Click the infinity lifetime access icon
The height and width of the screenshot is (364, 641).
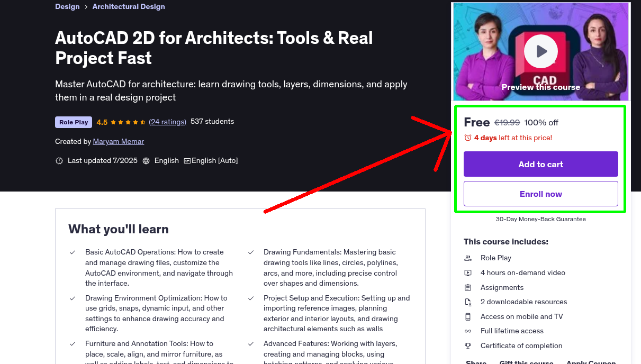coord(468,331)
